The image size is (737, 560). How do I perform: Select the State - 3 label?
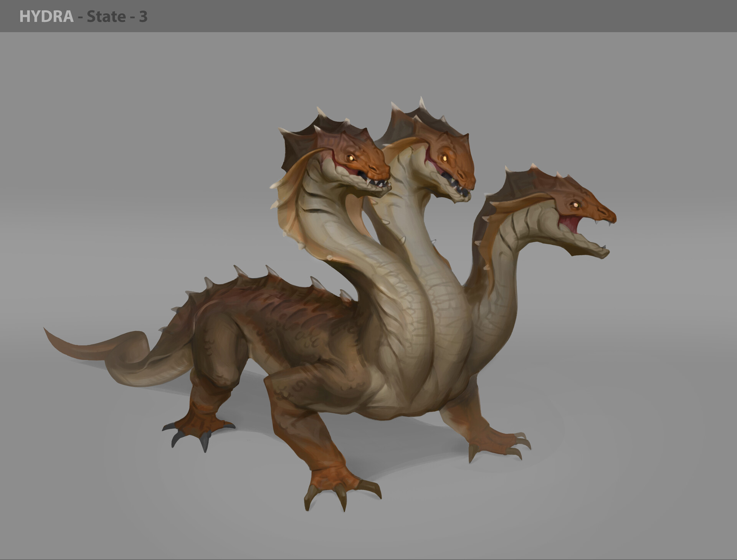pos(113,16)
